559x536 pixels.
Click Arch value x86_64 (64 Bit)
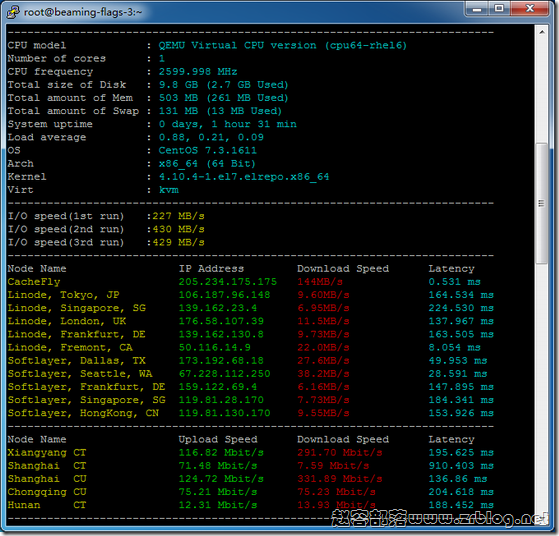click(x=207, y=164)
